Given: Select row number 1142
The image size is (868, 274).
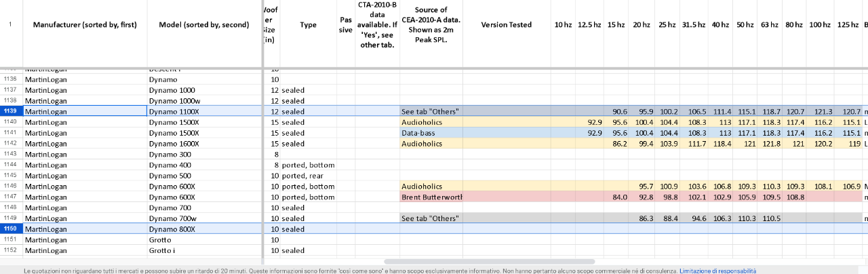Looking at the screenshot, I should click(11, 143).
